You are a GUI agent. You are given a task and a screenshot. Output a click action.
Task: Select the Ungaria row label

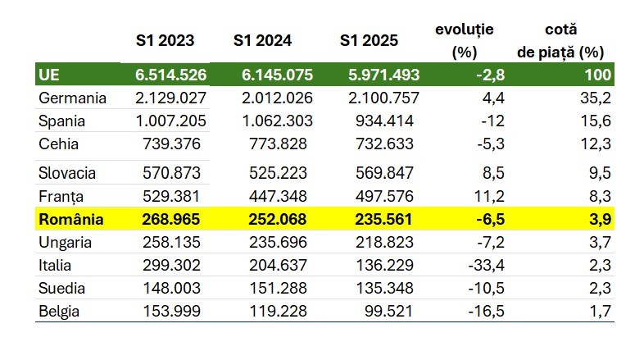coord(65,242)
